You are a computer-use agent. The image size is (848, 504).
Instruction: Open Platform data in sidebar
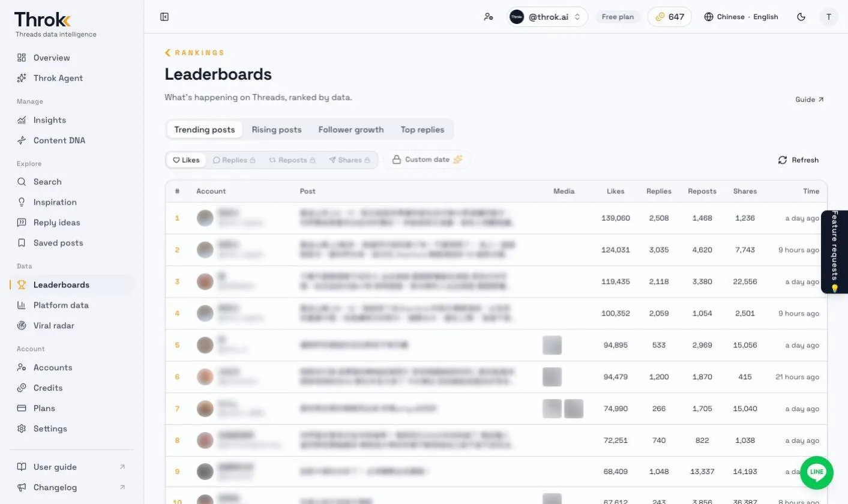(72, 305)
